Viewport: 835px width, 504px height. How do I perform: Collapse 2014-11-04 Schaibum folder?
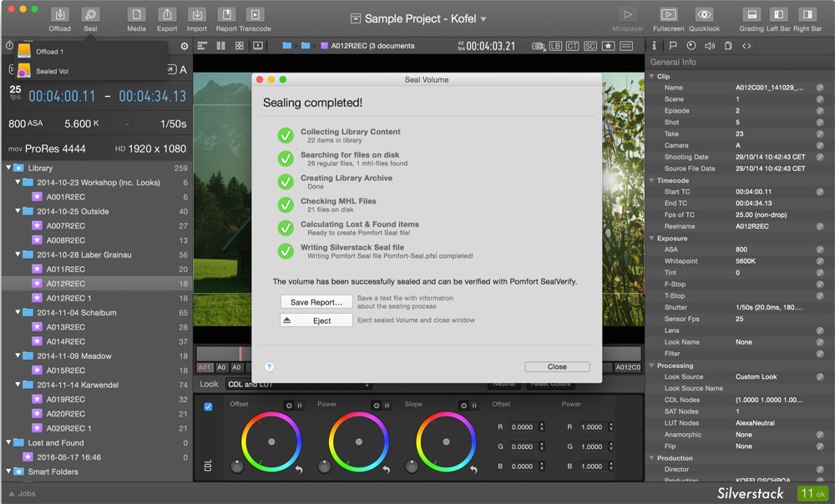(x=18, y=312)
